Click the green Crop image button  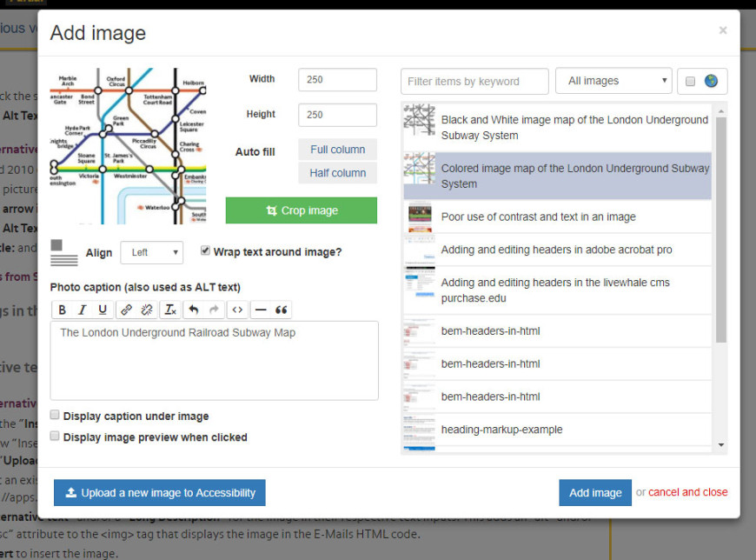coord(302,210)
